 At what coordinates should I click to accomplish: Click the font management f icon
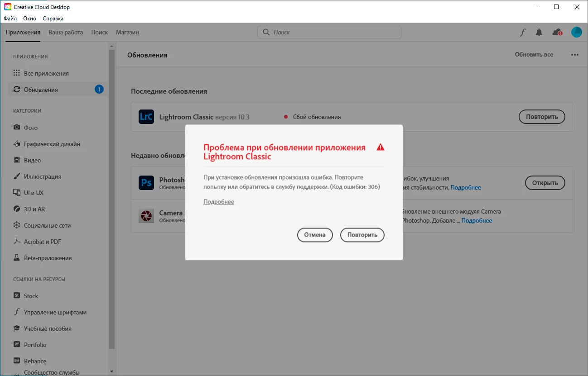click(17, 312)
